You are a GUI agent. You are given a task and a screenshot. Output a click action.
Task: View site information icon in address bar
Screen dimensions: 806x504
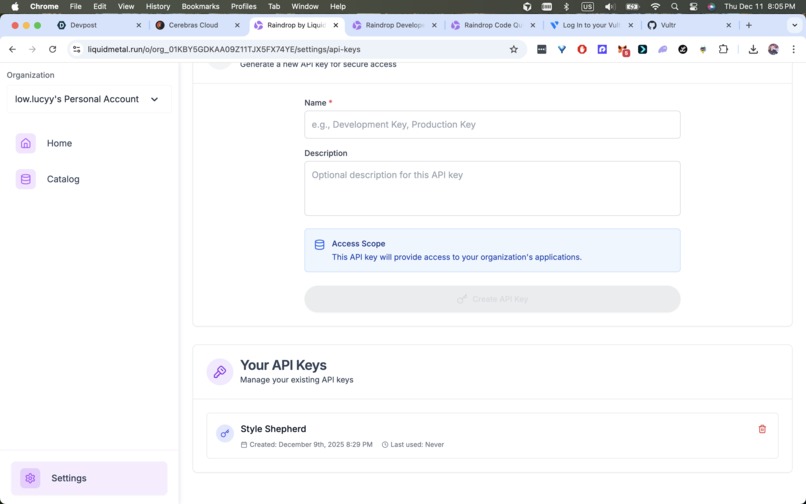[x=77, y=49]
